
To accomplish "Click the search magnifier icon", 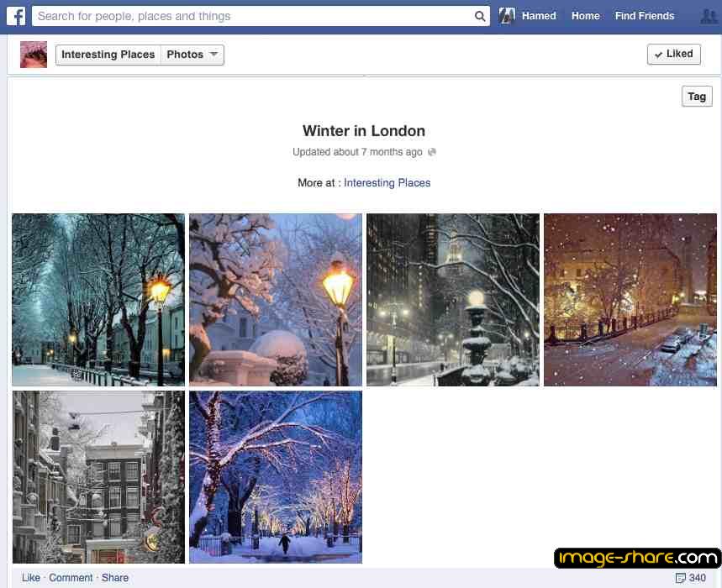I will coord(479,17).
